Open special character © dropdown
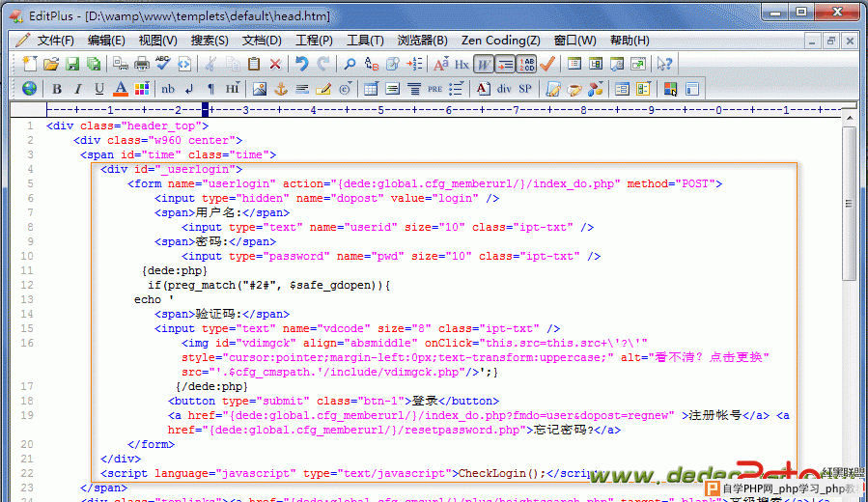The height and width of the screenshot is (502, 868). tap(345, 89)
